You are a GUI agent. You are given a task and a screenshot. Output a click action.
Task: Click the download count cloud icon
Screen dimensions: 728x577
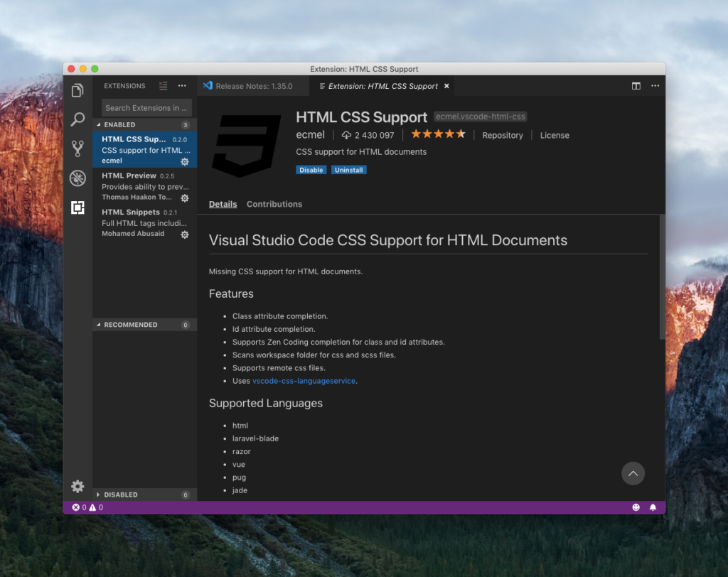(x=346, y=135)
